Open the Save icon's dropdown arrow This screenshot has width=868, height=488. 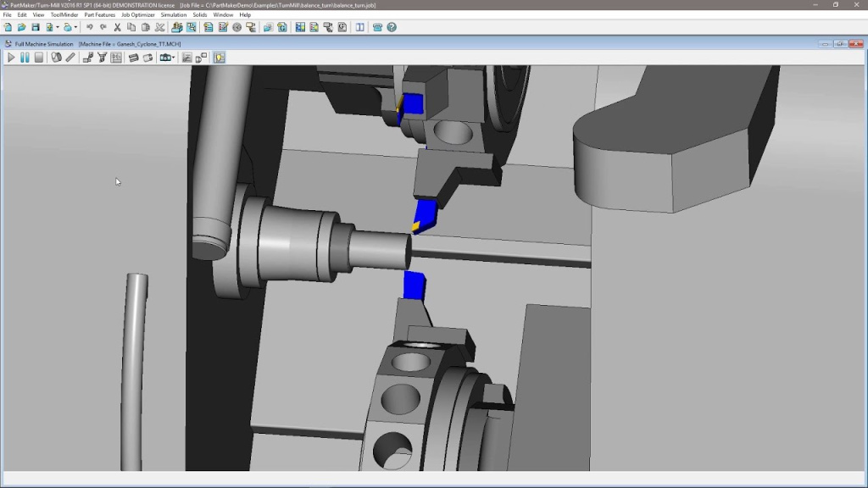pyautogui.click(x=57, y=27)
